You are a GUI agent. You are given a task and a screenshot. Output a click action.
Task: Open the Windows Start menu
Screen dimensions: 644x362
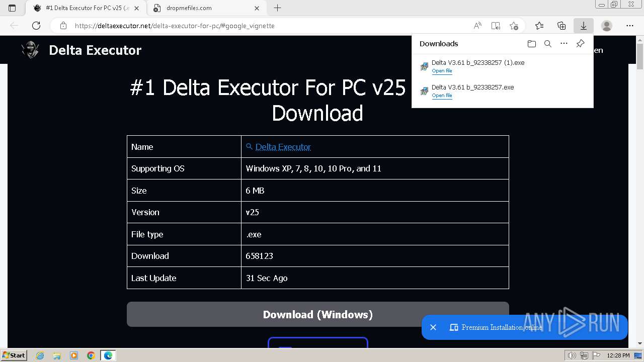pos(14,355)
